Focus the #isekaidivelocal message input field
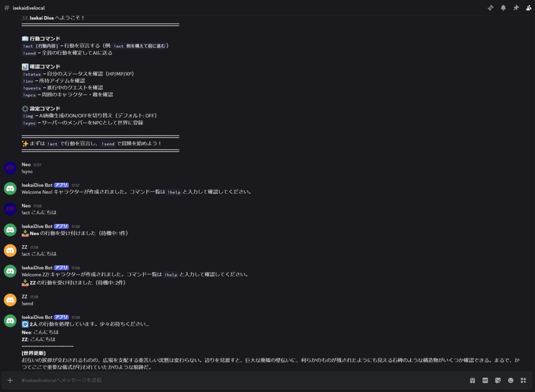The width and height of the screenshot is (535, 392). [x=242, y=380]
